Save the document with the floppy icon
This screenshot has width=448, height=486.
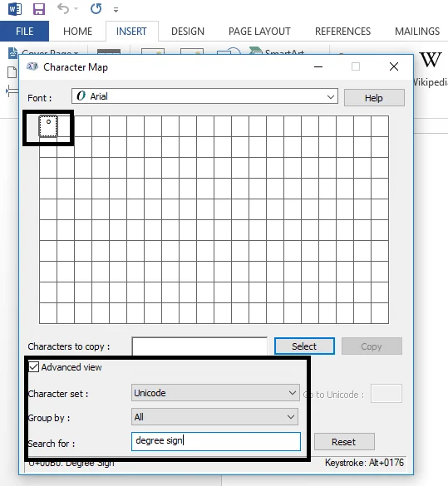pos(39,9)
